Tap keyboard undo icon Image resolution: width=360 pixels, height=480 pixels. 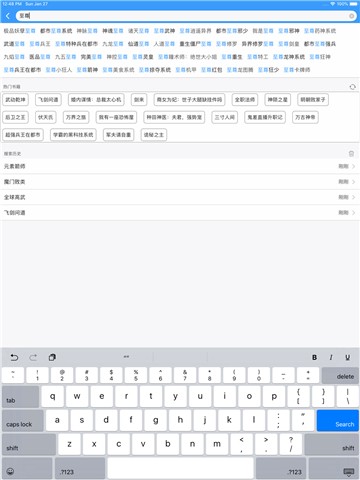point(14,357)
